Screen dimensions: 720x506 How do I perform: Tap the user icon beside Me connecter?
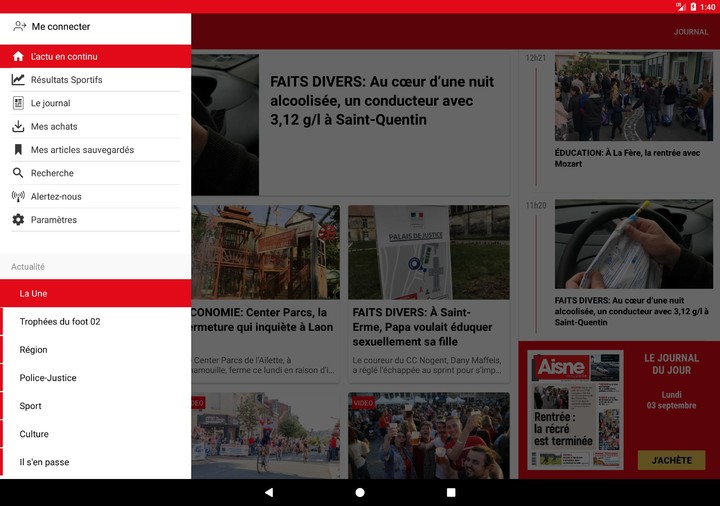point(19,27)
